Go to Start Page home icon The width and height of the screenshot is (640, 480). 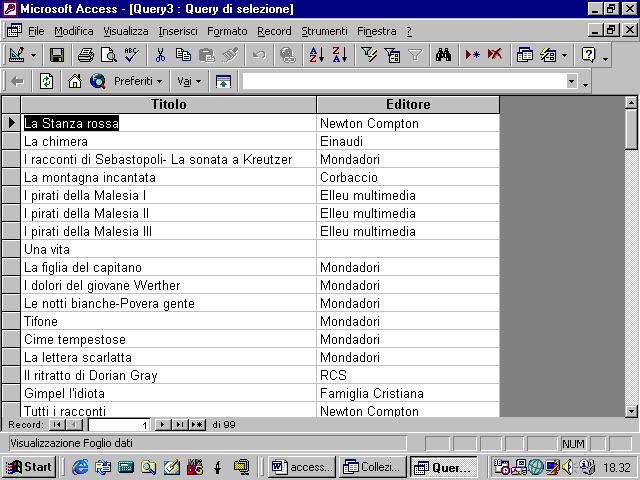[75, 81]
